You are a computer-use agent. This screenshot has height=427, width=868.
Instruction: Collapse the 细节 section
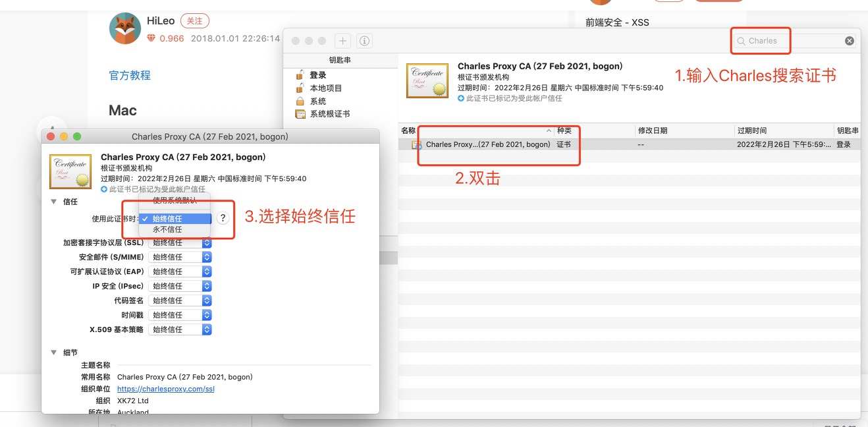[54, 353]
